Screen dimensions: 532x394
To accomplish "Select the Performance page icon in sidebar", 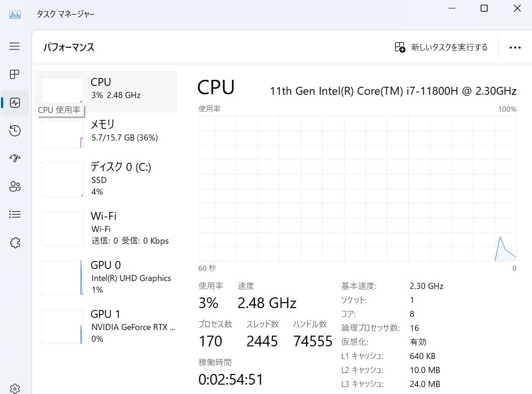I will [x=15, y=103].
